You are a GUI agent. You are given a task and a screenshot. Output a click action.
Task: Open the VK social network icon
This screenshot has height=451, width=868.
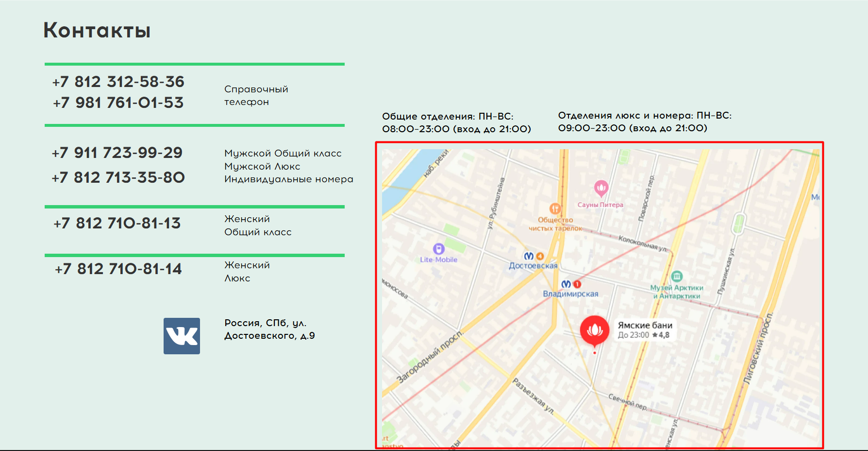[x=182, y=336]
